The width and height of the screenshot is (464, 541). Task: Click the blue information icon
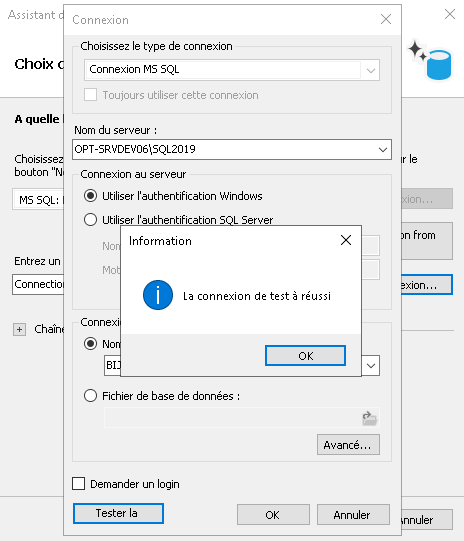[158, 295]
